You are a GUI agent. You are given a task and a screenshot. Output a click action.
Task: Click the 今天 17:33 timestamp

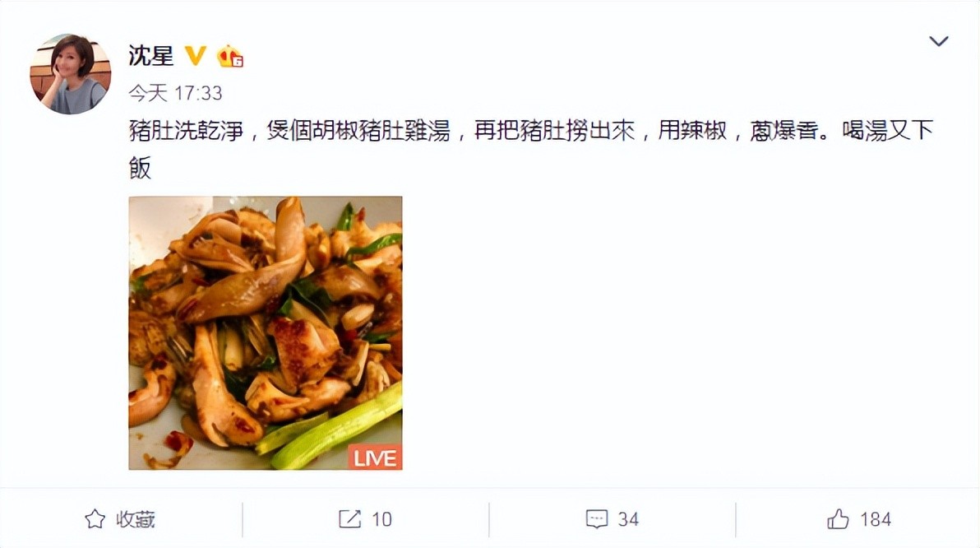pyautogui.click(x=175, y=93)
